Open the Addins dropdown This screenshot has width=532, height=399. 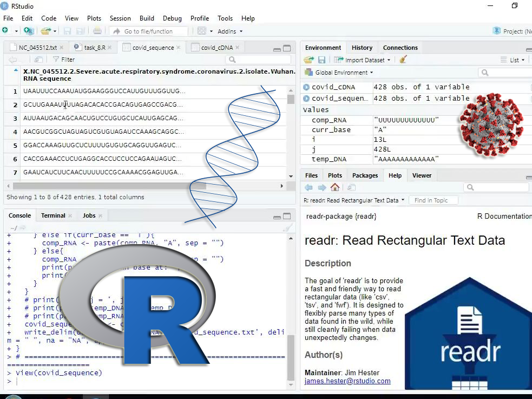click(230, 31)
